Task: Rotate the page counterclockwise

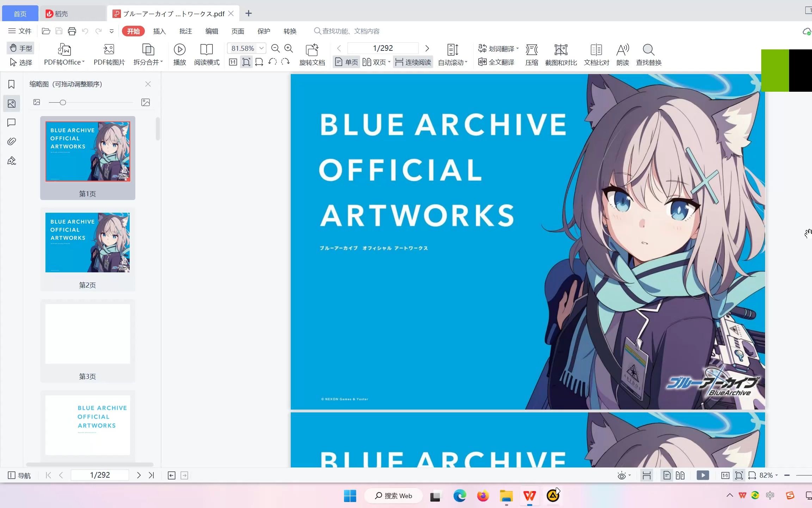Action: click(272, 62)
